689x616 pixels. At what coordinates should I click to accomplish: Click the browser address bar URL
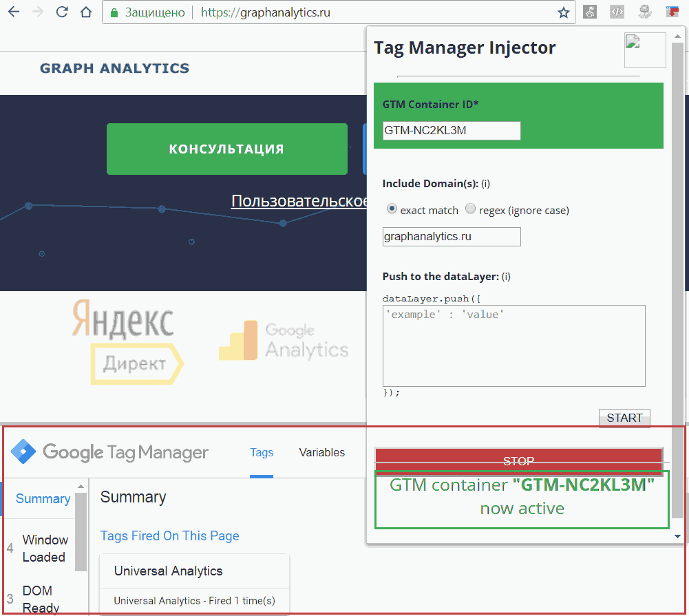pyautogui.click(x=265, y=13)
